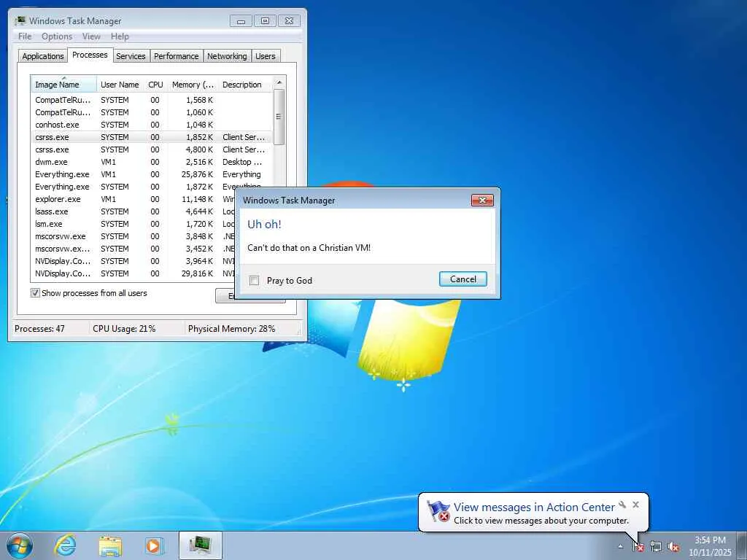Close the Uh oh dialog
This screenshot has width=747, height=560.
[x=482, y=200]
